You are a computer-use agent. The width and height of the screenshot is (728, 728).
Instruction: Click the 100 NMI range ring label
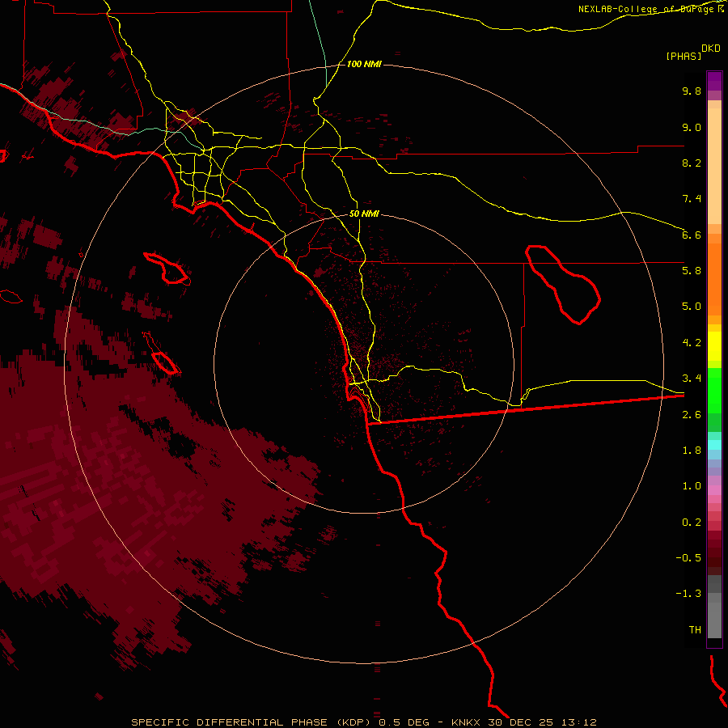pyautogui.click(x=364, y=64)
